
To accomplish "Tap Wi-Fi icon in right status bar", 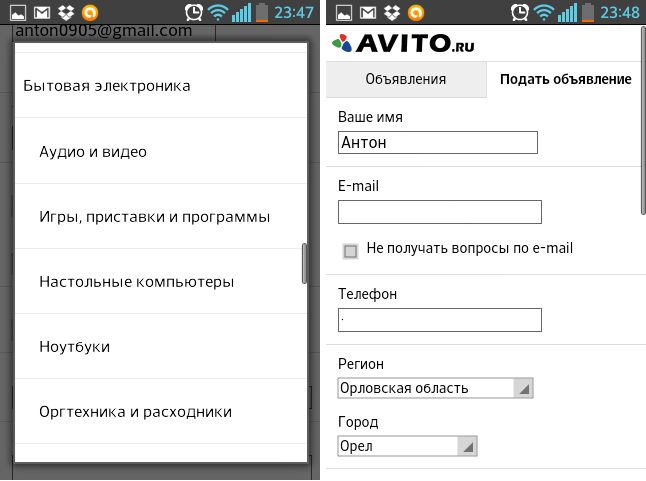I will click(x=543, y=13).
